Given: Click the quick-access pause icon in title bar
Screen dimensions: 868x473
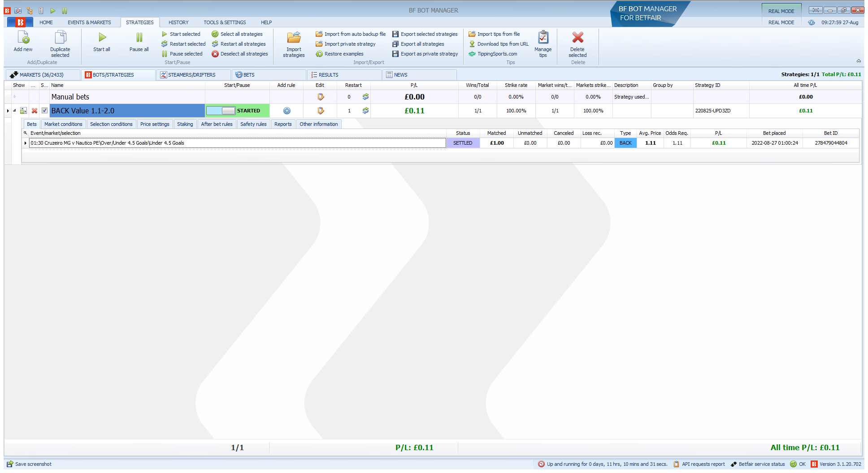Looking at the screenshot, I should click(65, 10).
